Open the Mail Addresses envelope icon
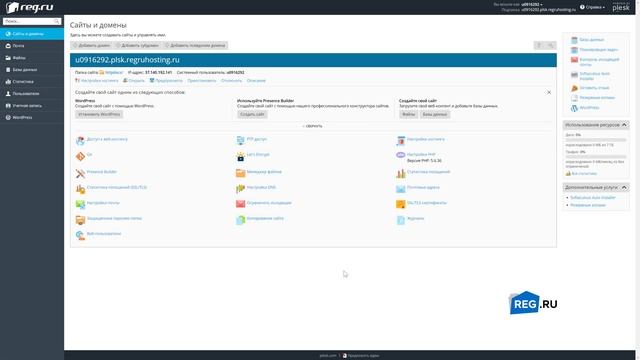The width and height of the screenshot is (640, 360). (x=400, y=189)
